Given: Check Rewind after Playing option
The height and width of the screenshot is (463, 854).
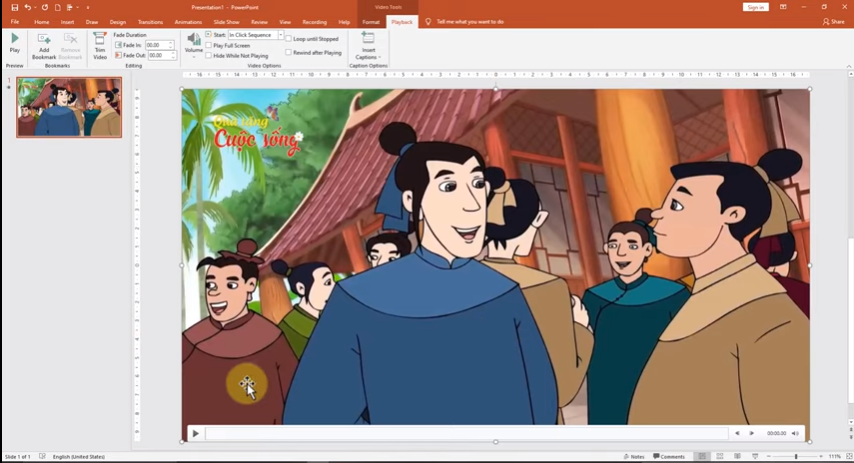Looking at the screenshot, I should pyautogui.click(x=288, y=52).
